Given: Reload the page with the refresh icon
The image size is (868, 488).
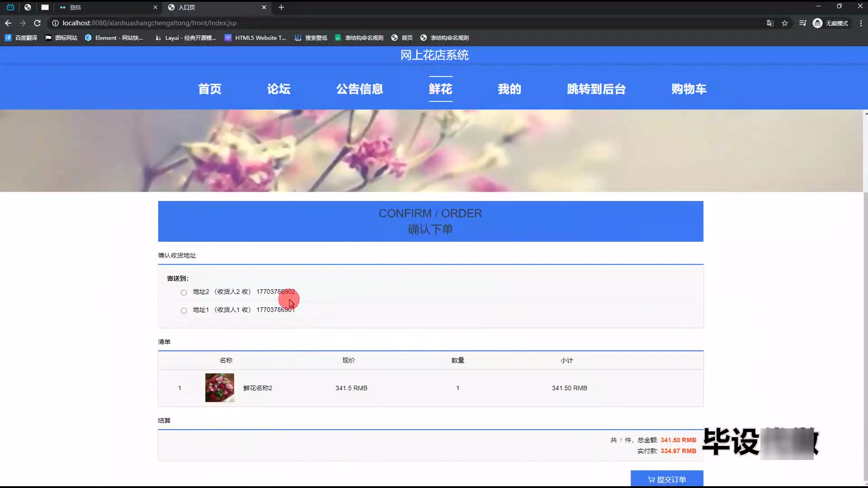Looking at the screenshot, I should 38,23.
